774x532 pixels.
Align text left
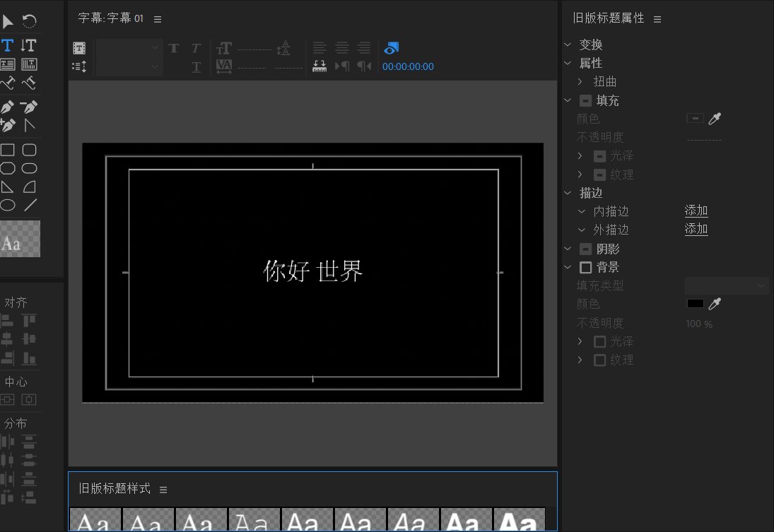click(319, 48)
